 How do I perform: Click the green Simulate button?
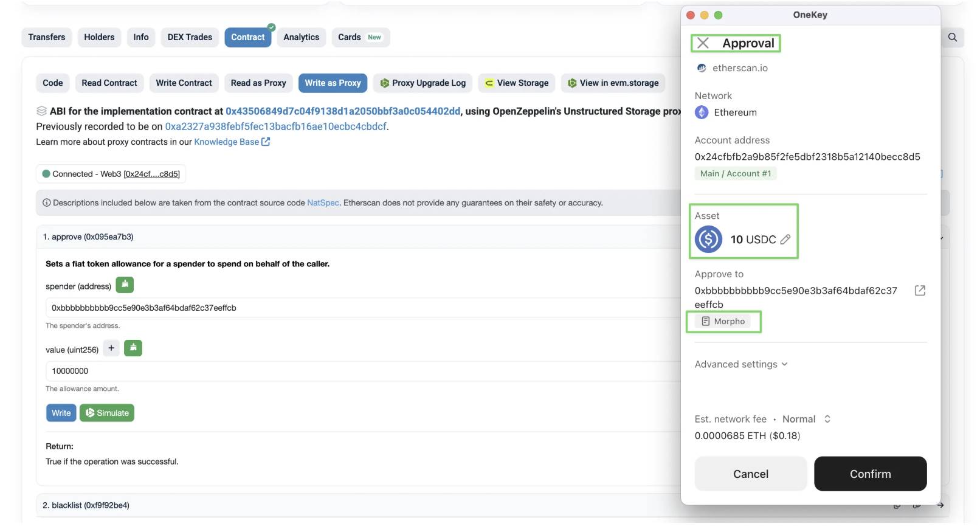(107, 413)
